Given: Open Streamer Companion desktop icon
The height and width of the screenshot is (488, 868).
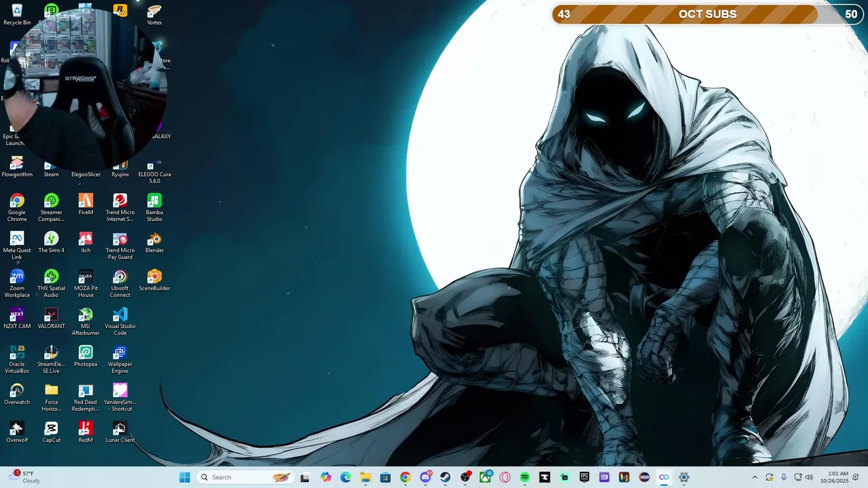Looking at the screenshot, I should (x=52, y=207).
